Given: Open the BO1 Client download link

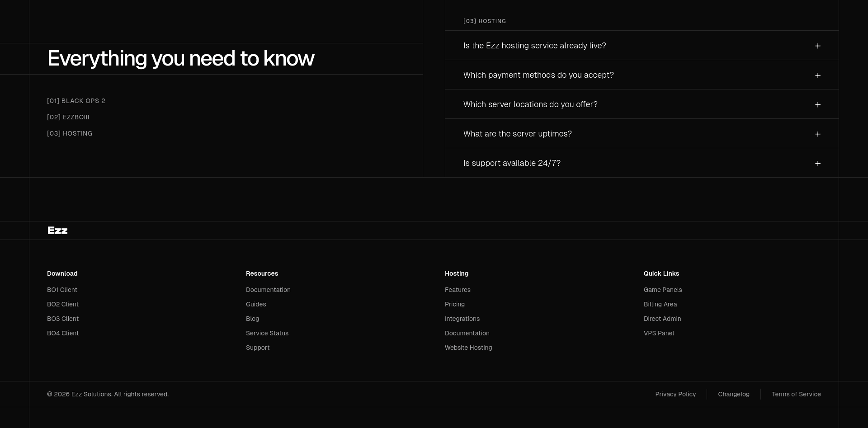Looking at the screenshot, I should click(62, 290).
